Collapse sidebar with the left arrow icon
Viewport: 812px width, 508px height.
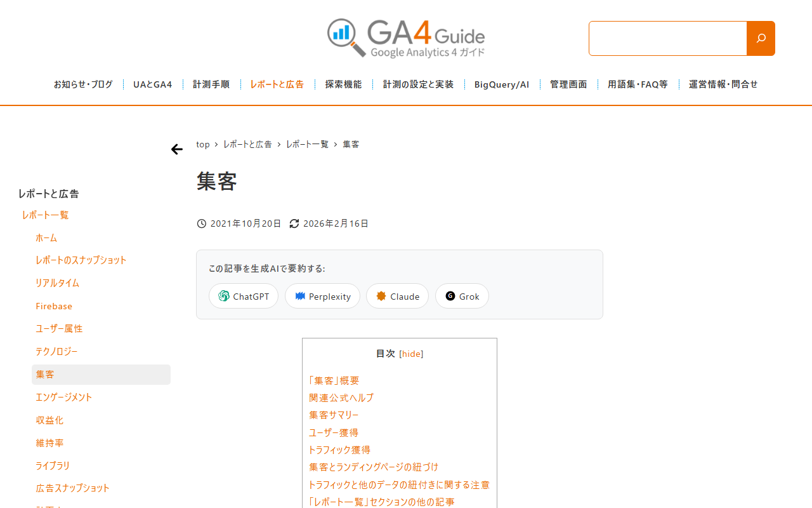(x=177, y=149)
